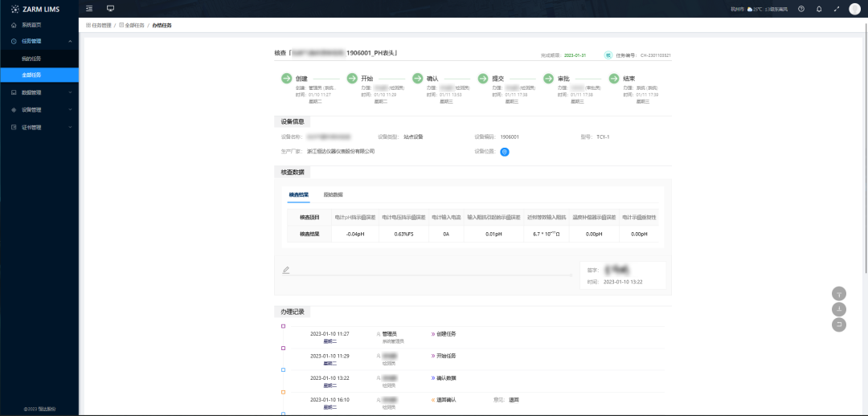Click the monitor icon in the top bar
868x416 pixels.
point(110,8)
